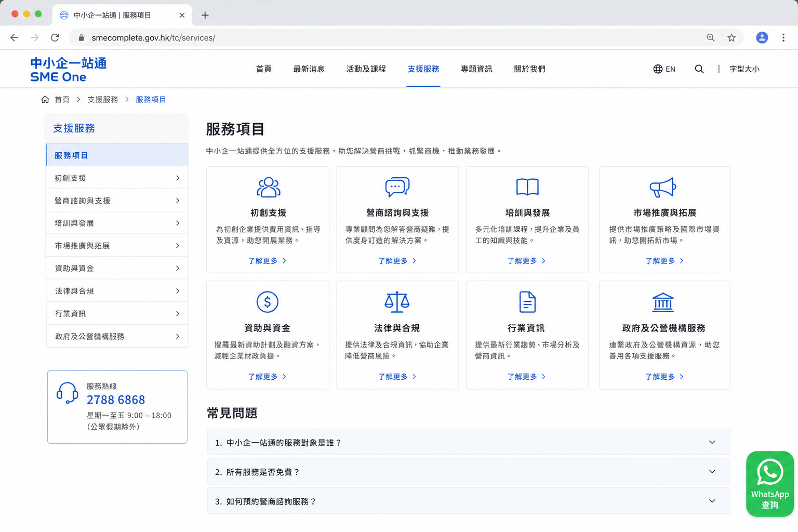
Task: Click the site info lock icon
Action: click(x=81, y=37)
